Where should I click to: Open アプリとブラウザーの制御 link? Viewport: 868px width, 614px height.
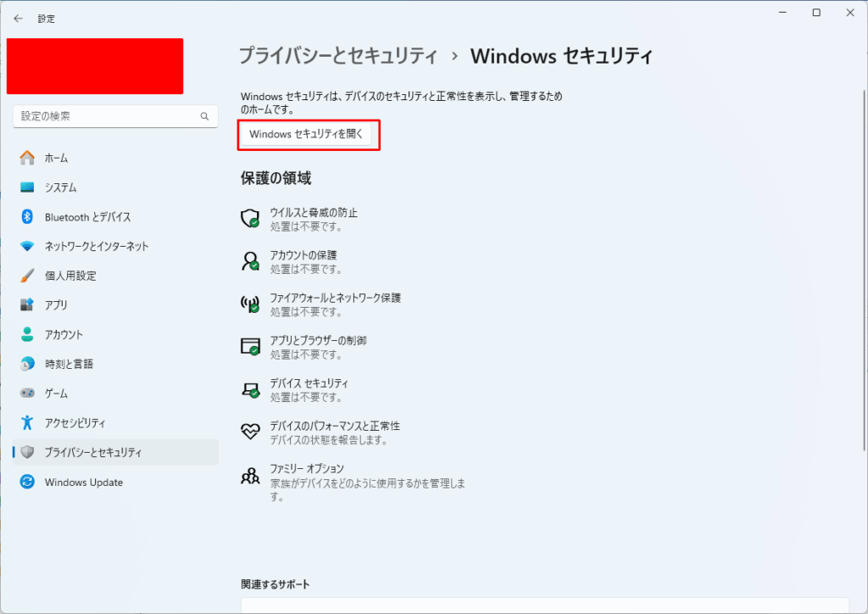[318, 340]
